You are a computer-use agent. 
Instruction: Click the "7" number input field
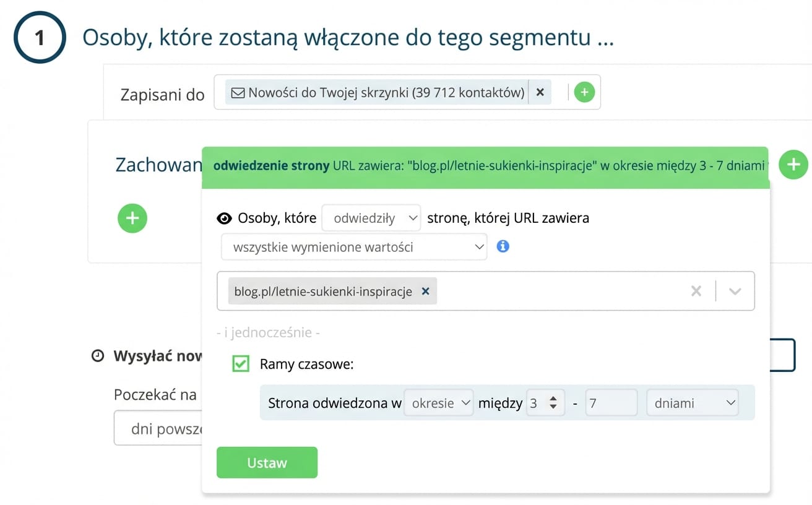click(x=610, y=403)
